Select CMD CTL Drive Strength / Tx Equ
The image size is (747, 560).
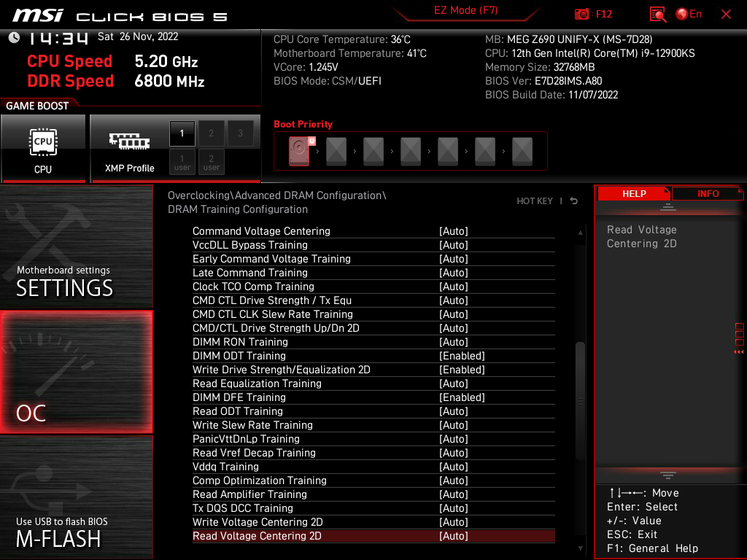tap(373, 300)
